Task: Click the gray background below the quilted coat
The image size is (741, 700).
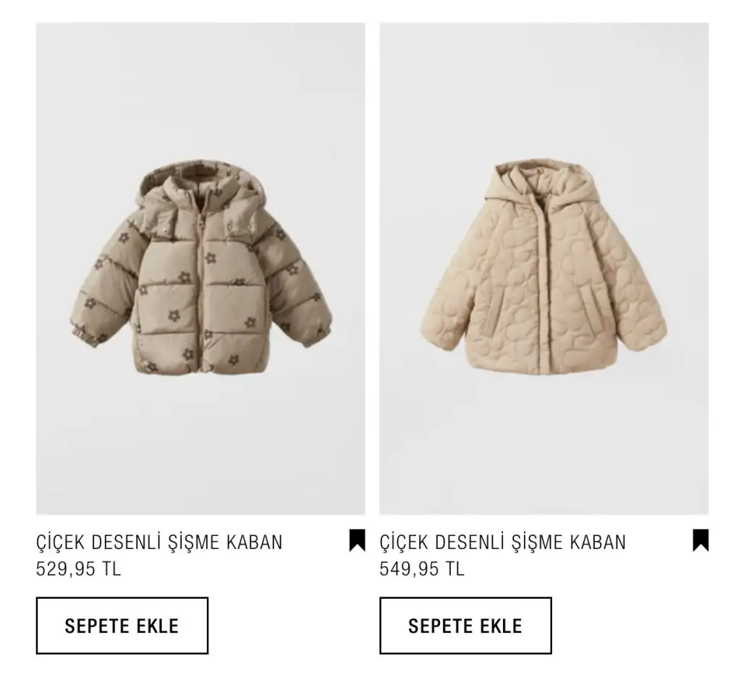Action: tap(544, 444)
